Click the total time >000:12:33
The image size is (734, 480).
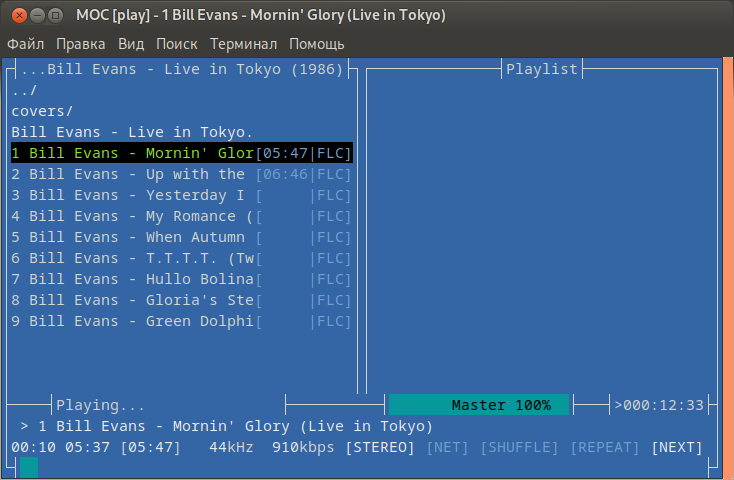[x=659, y=405]
